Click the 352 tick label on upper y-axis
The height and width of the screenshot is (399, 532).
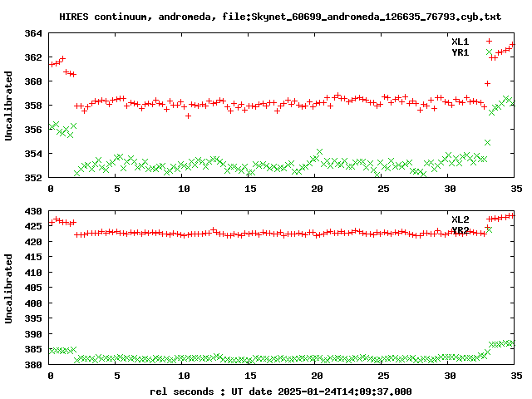click(x=33, y=177)
